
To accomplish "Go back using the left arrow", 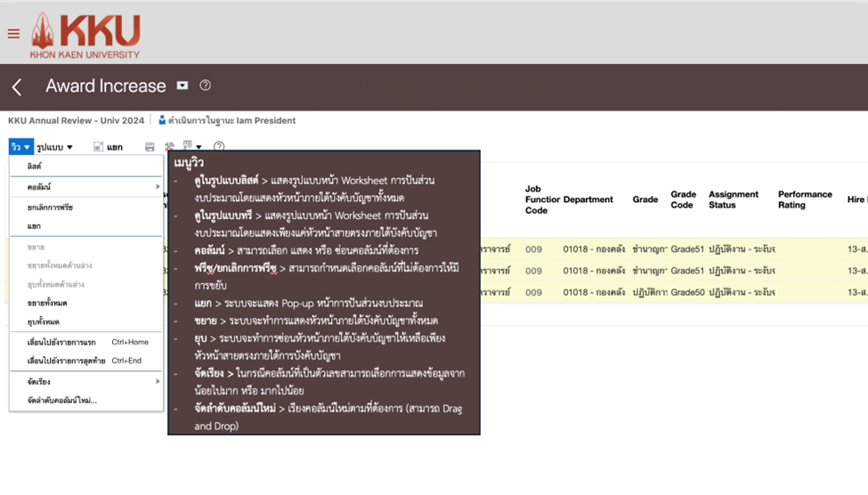I will 17,86.
